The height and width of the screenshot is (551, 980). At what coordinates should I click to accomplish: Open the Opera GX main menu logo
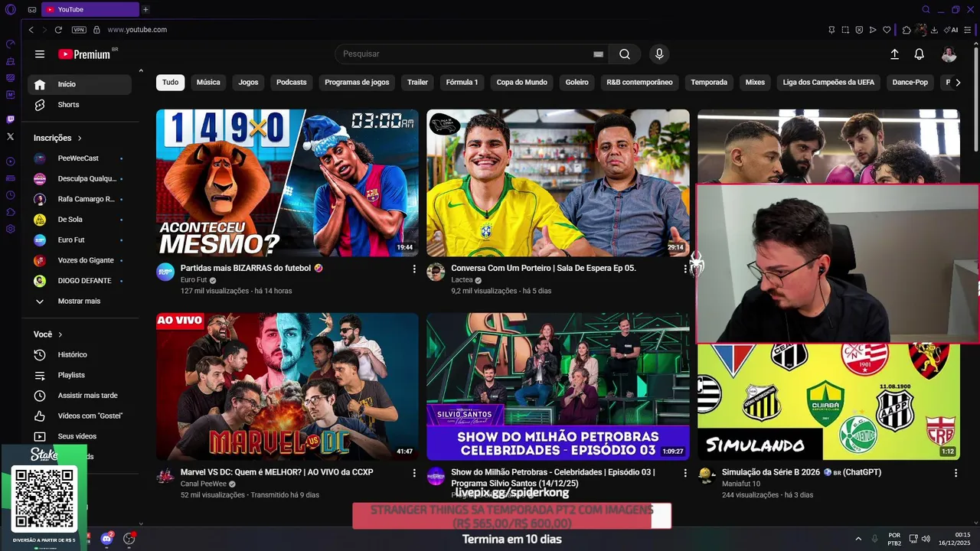(10, 9)
